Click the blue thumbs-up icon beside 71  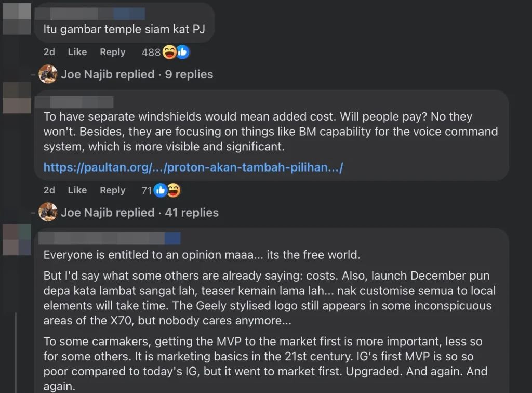click(x=161, y=190)
